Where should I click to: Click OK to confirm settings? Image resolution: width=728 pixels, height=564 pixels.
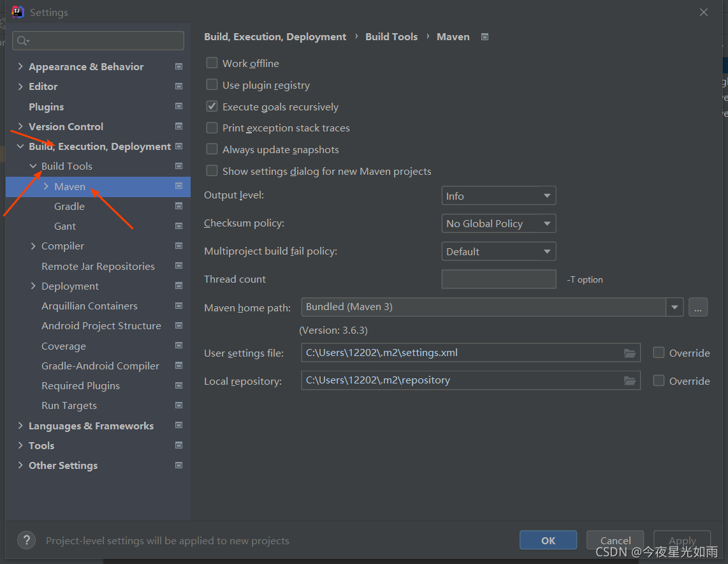[x=548, y=540]
